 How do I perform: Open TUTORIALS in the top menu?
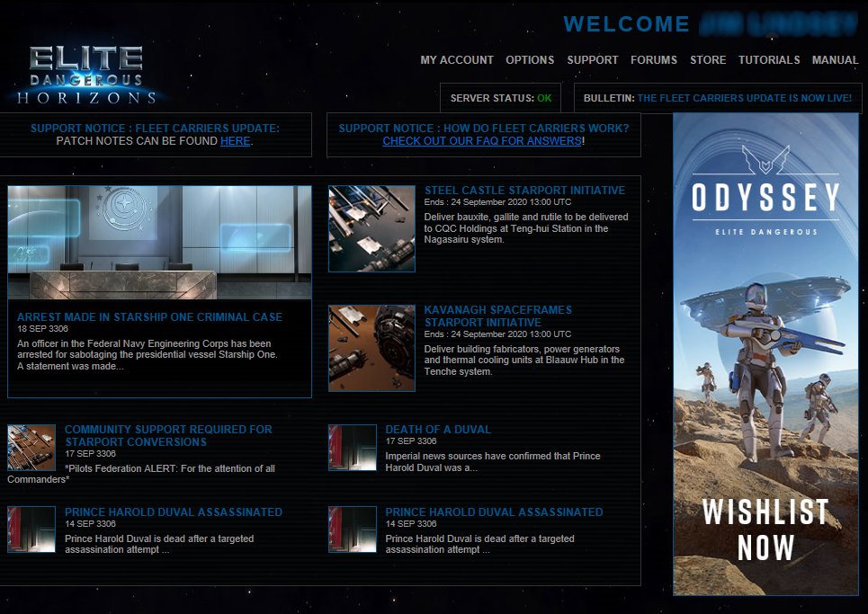(x=769, y=59)
